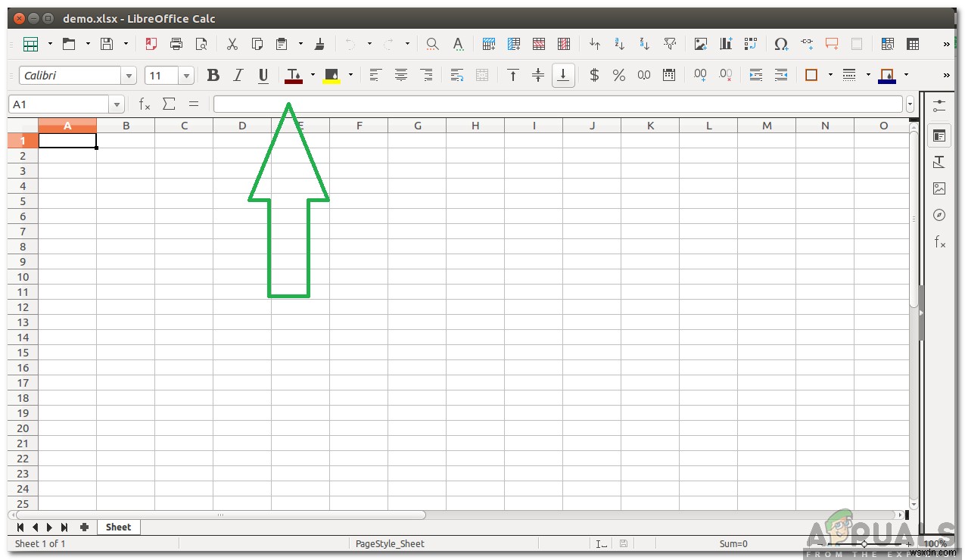This screenshot has width=965, height=560.
Task: Insert special character Omega icon
Action: tap(782, 44)
